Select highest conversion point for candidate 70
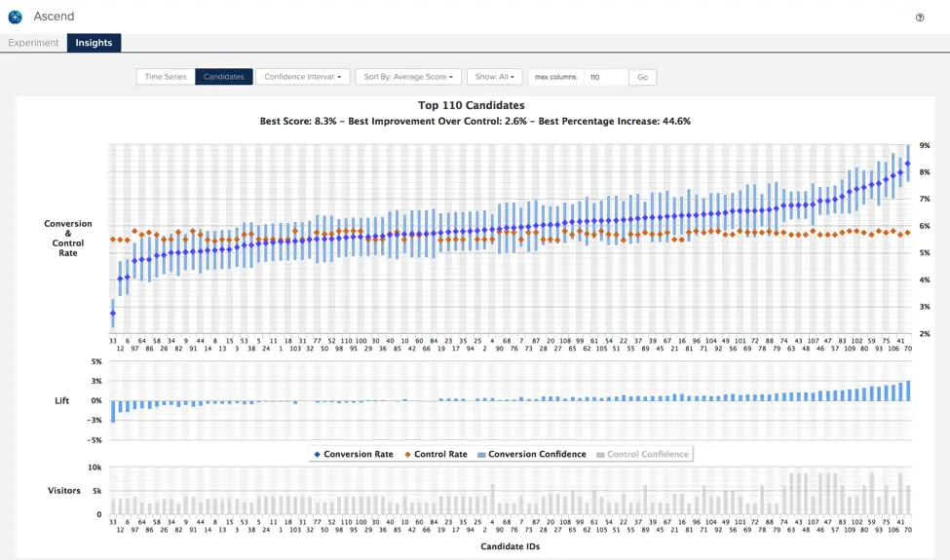This screenshot has width=950, height=560. [x=907, y=164]
